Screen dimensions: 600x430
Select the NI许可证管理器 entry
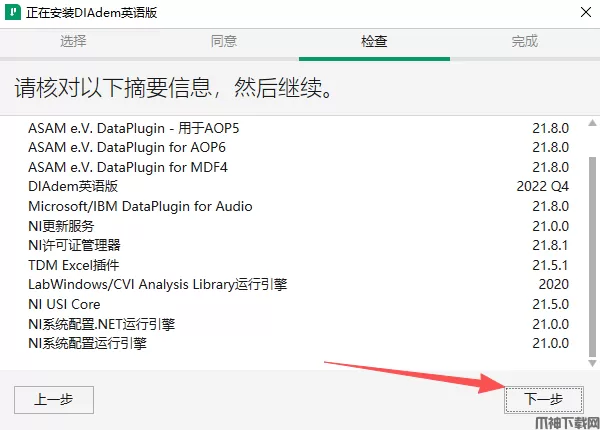pyautogui.click(x=298, y=246)
